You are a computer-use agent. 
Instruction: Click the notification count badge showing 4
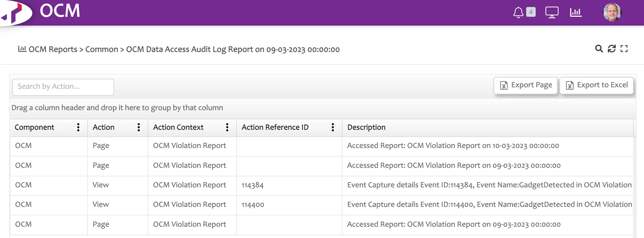click(x=531, y=12)
